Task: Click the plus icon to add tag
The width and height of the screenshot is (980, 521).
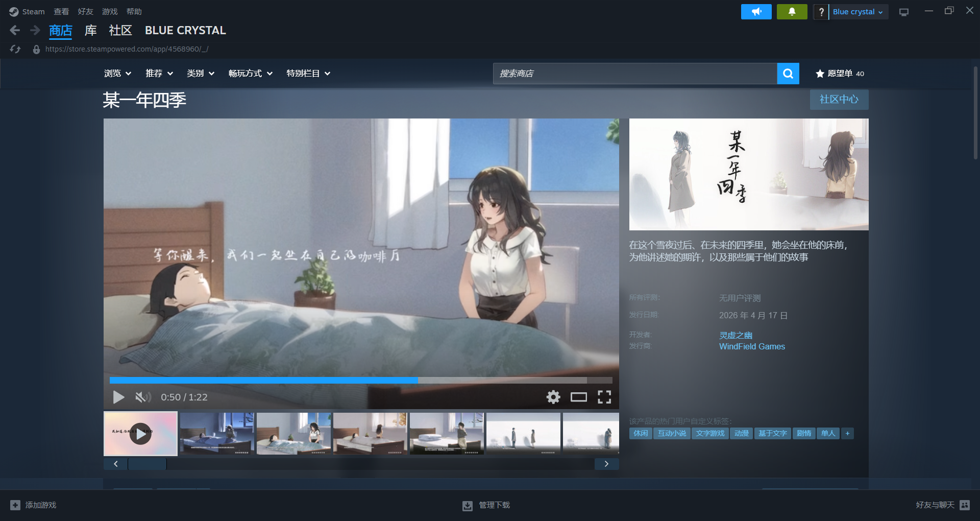Action: point(847,433)
